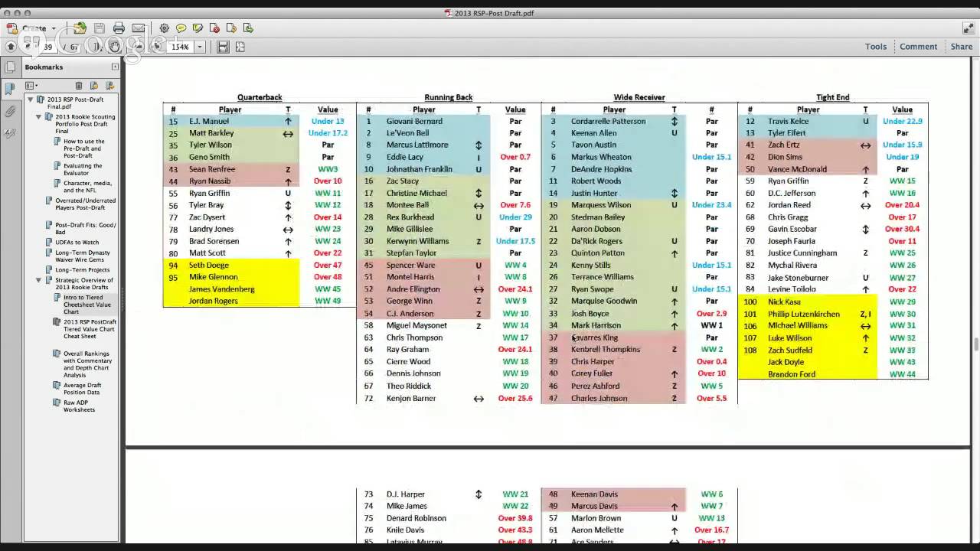
Task: Click player name E.J. Manuel
Action: (x=209, y=121)
